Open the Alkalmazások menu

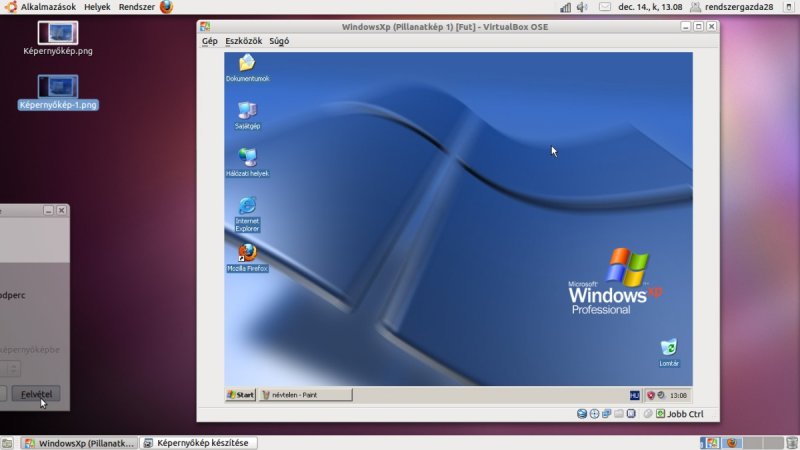pos(48,7)
